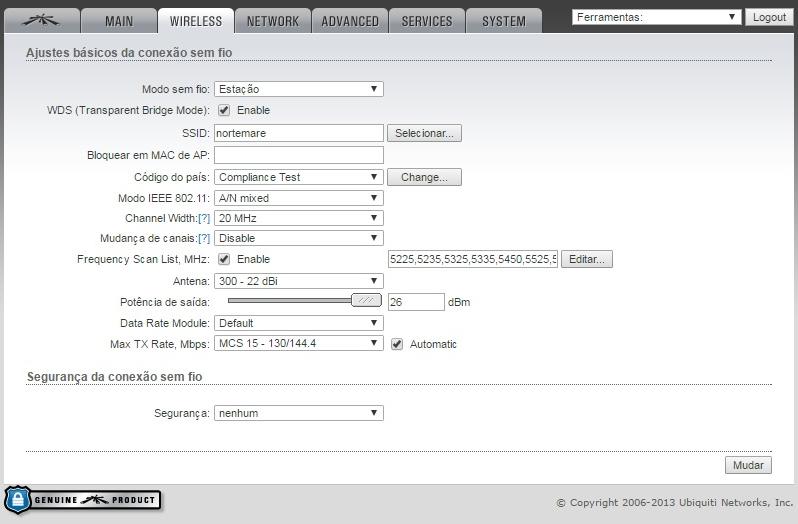Switch to the SYSTEM tab
The image size is (798, 524).
(504, 21)
